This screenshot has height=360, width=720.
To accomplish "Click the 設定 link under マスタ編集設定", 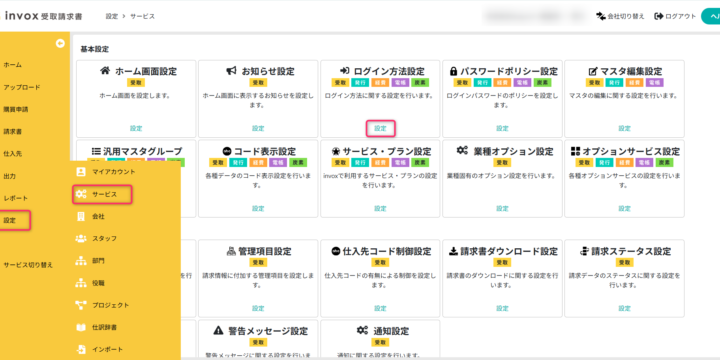I will 624,129.
